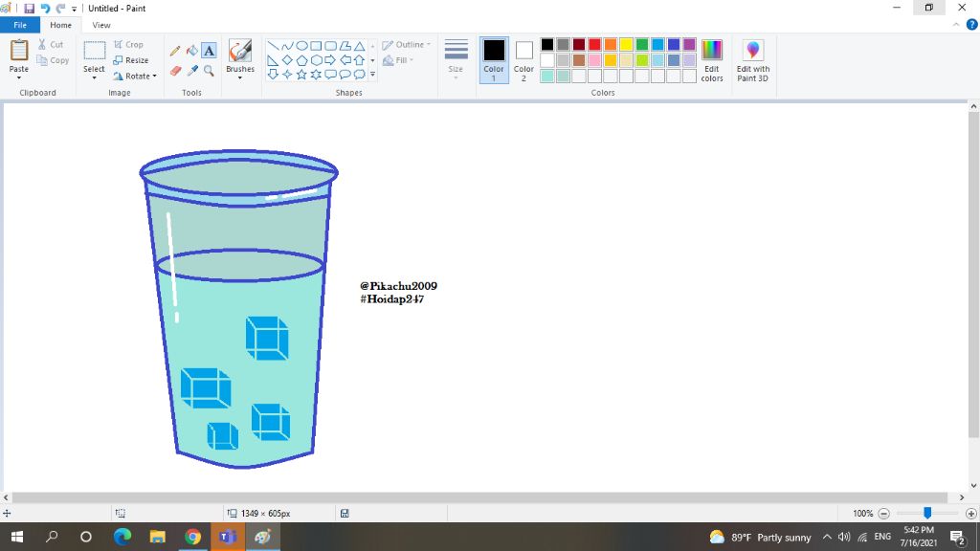
Task: Expand the Paste dropdown arrow
Action: tap(19, 78)
